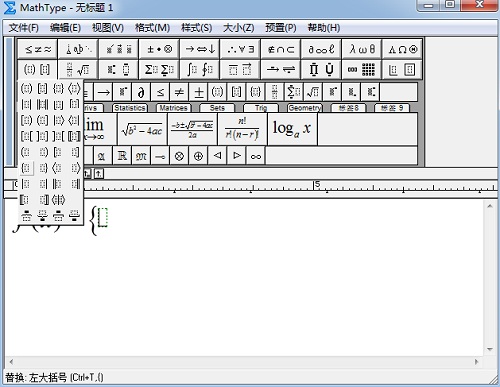Insert ceiling brackets template from the open palette
This screenshot has width=500, height=387.
click(74, 105)
